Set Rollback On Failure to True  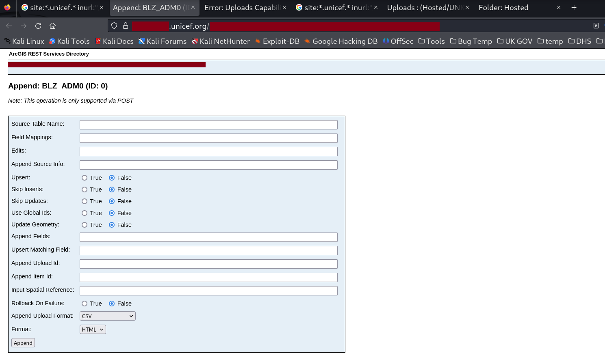pyautogui.click(x=84, y=304)
